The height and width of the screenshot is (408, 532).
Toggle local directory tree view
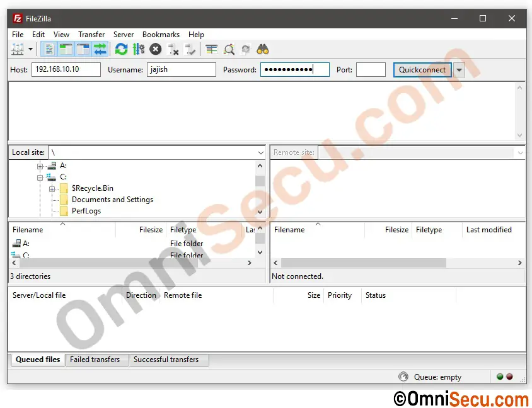coord(66,50)
